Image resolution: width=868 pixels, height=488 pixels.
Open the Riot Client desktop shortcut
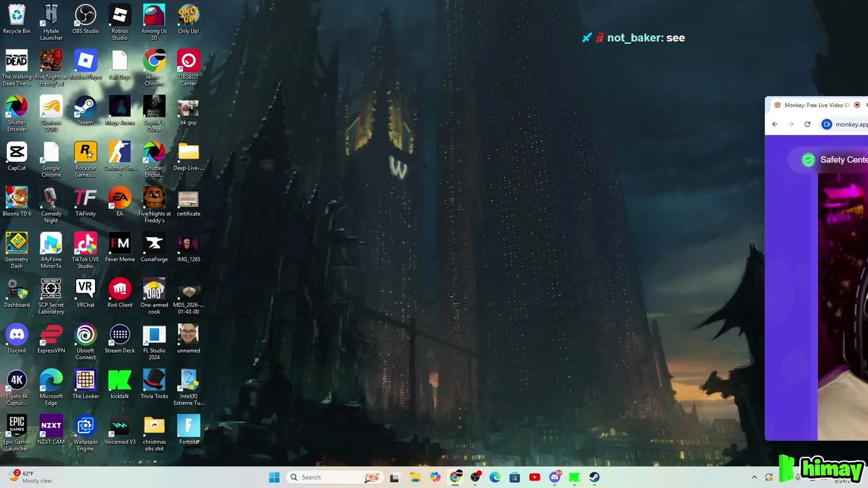point(120,292)
